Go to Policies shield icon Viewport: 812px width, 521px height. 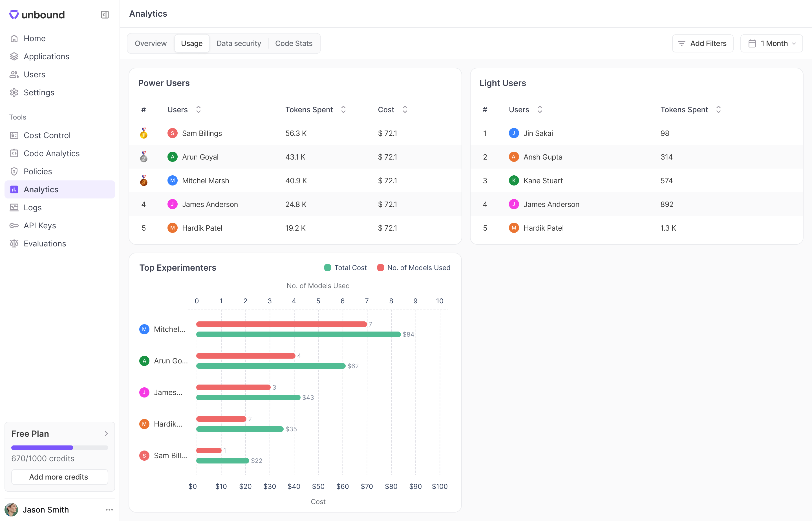tap(14, 171)
